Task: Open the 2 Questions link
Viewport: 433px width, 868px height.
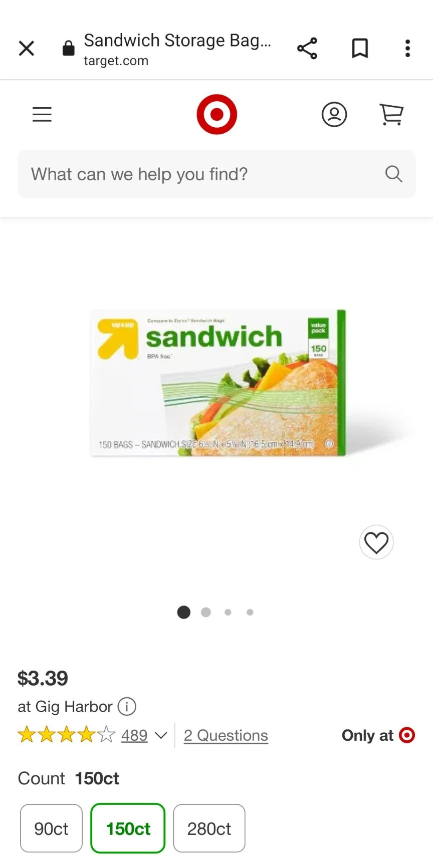Action: click(226, 735)
